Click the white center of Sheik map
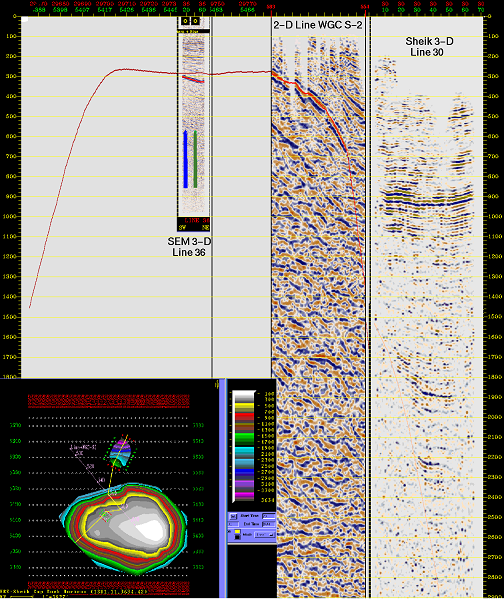This screenshot has height=599, width=504. [x=151, y=529]
